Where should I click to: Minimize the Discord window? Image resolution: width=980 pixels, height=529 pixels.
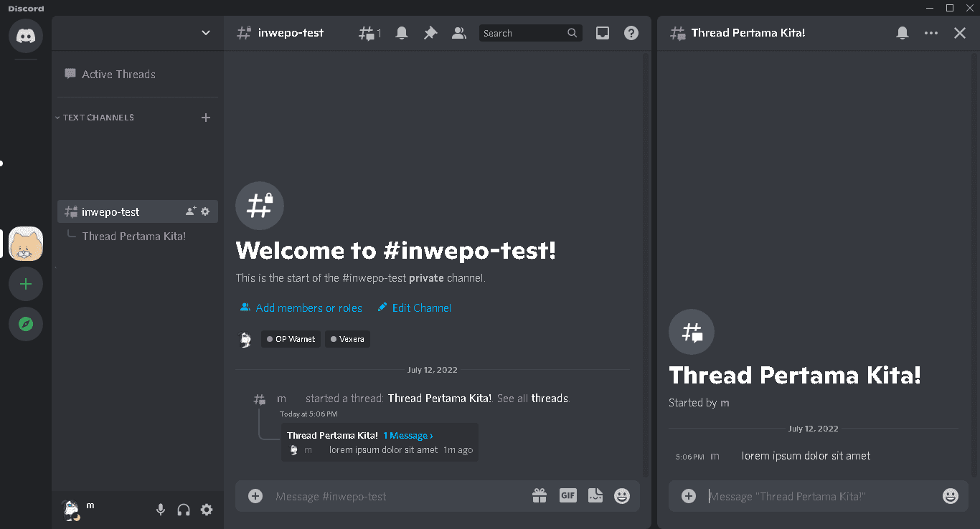click(x=930, y=8)
